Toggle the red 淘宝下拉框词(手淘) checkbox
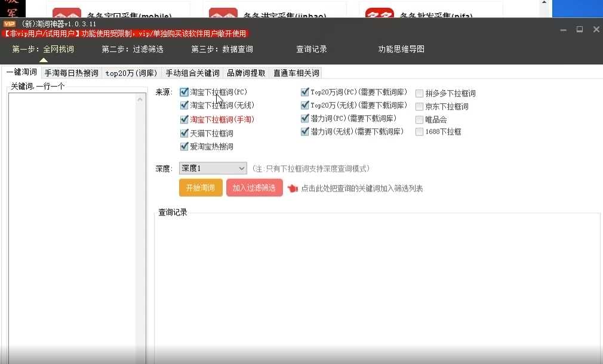This screenshot has width=603, height=364. (x=184, y=119)
